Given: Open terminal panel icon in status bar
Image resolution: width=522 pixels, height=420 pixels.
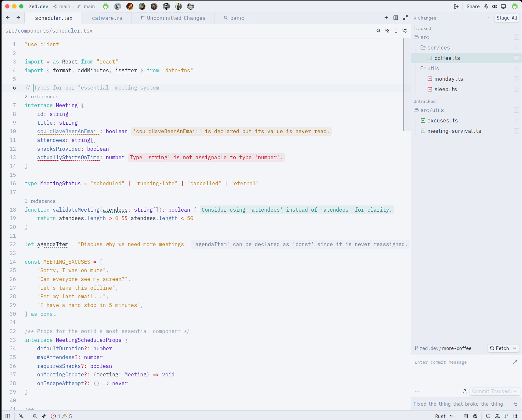Looking at the screenshot, I should point(466,416).
